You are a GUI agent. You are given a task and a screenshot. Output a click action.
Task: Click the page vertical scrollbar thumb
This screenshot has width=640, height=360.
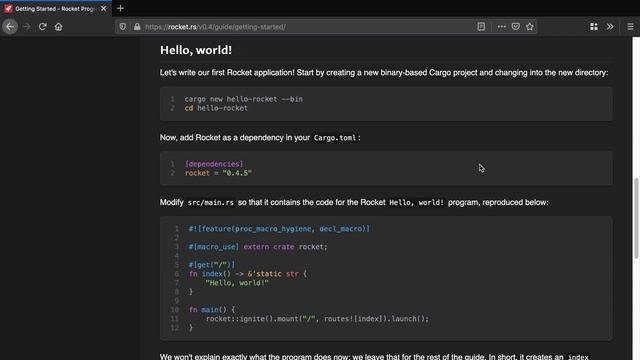(636, 218)
